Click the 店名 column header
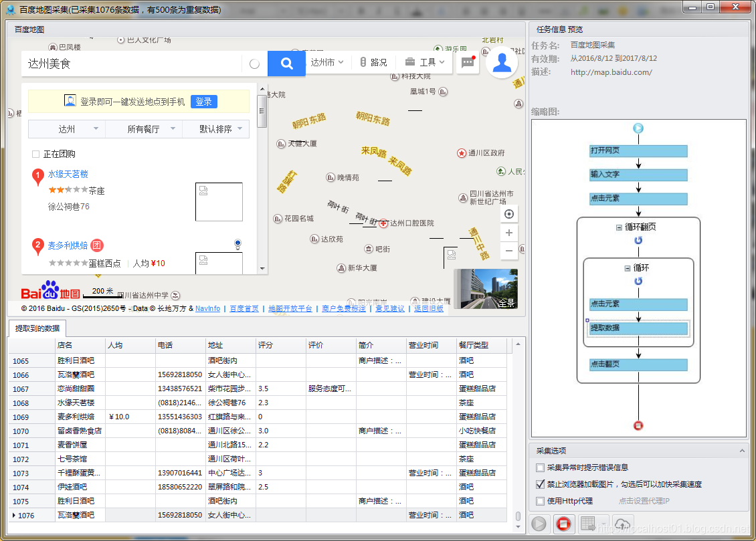 pos(80,346)
